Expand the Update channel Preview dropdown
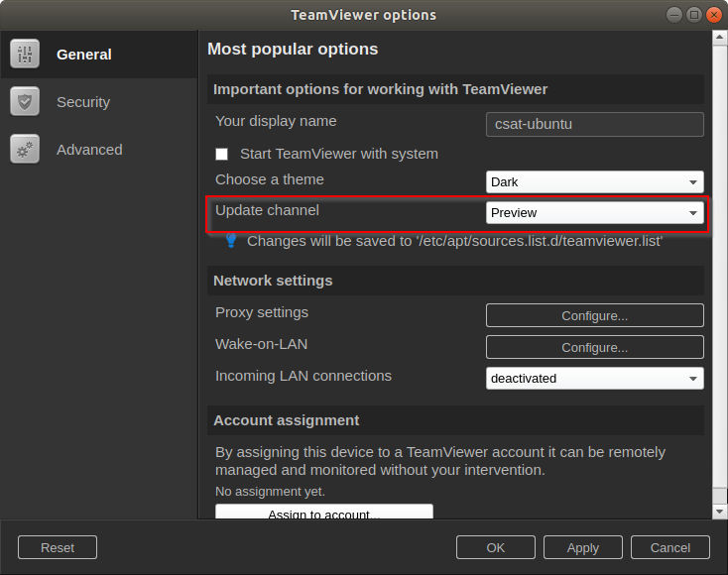728x575 pixels. coord(595,212)
